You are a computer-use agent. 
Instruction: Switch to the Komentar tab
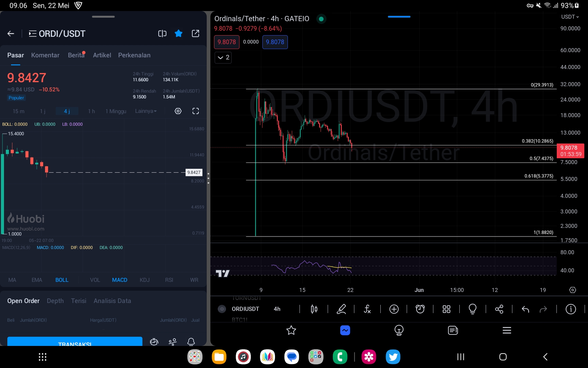(45, 55)
